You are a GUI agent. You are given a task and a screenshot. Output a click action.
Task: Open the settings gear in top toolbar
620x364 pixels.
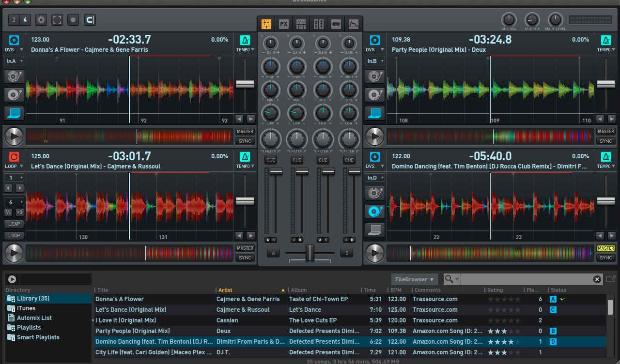pyautogui.click(x=41, y=20)
